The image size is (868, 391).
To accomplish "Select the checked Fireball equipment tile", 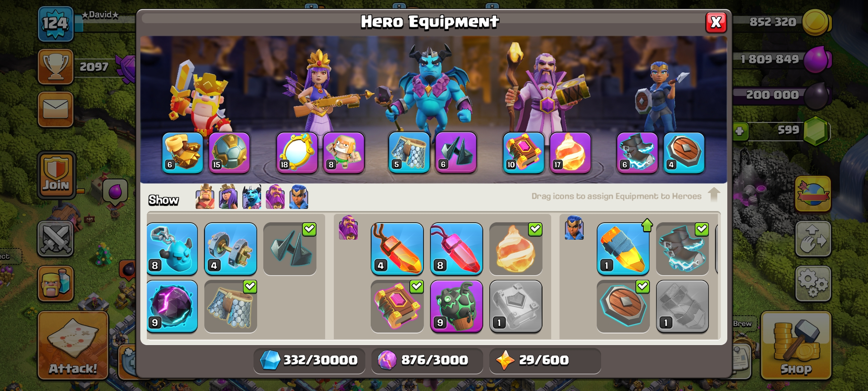I will tap(516, 249).
